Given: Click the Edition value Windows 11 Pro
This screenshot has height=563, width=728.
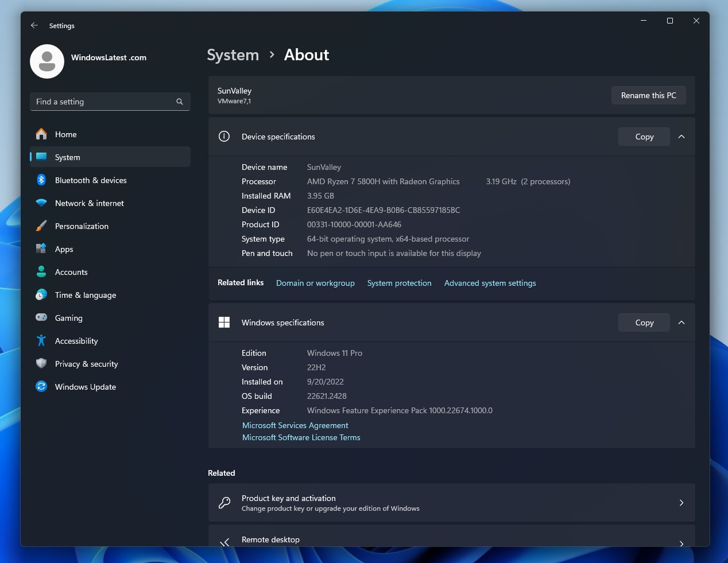Looking at the screenshot, I should [x=335, y=353].
